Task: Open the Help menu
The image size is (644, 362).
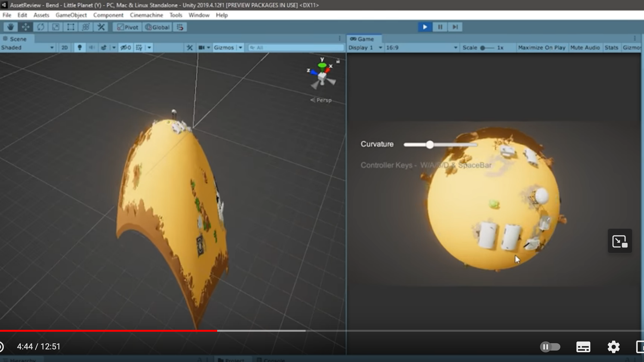Action: point(222,15)
